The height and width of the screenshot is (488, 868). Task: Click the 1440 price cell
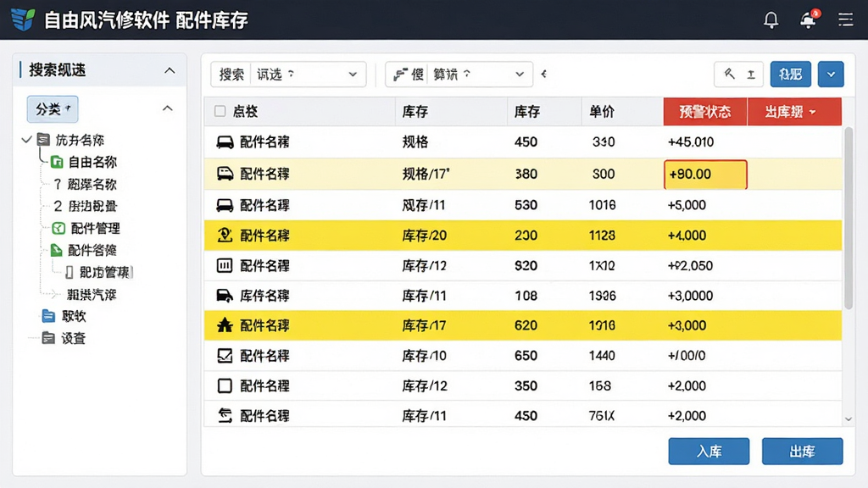click(602, 356)
